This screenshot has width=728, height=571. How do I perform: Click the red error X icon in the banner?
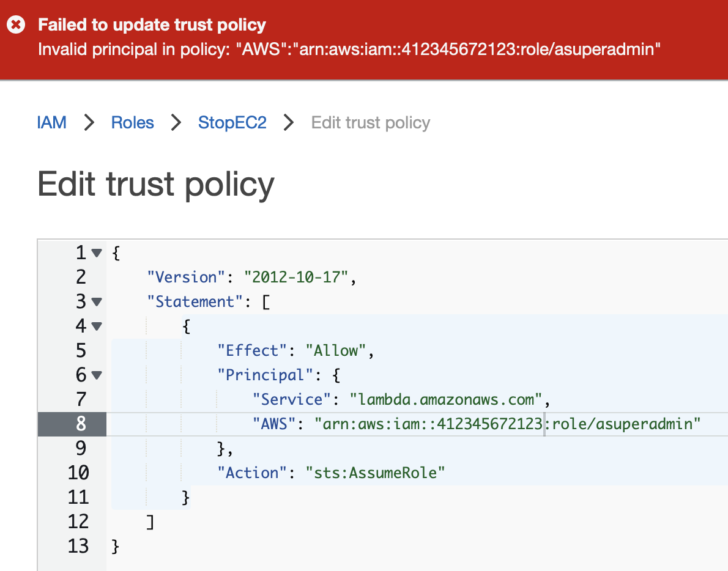coord(16,25)
